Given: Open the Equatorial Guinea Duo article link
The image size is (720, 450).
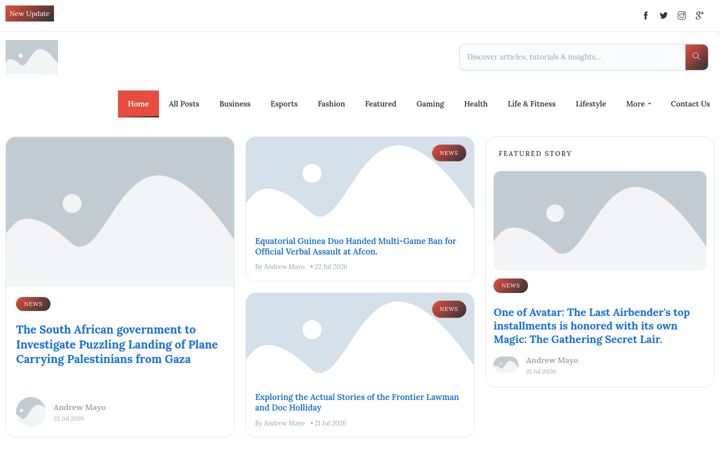Looking at the screenshot, I should (355, 246).
